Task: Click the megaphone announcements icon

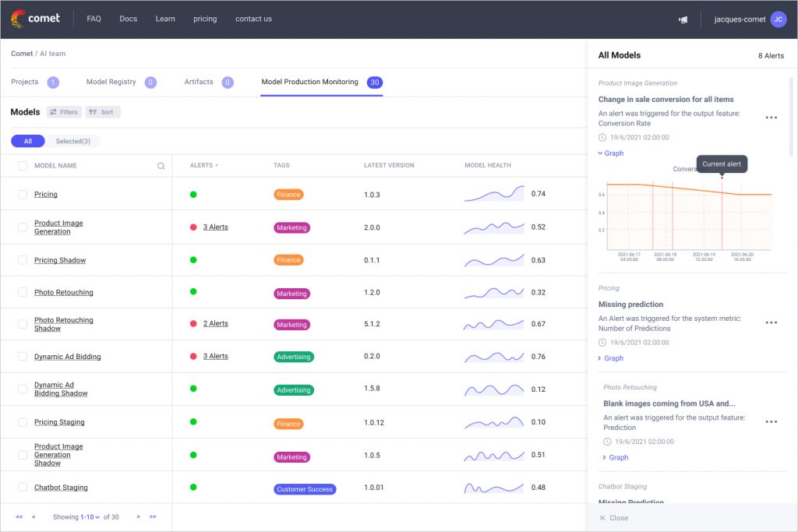Action: (x=683, y=19)
